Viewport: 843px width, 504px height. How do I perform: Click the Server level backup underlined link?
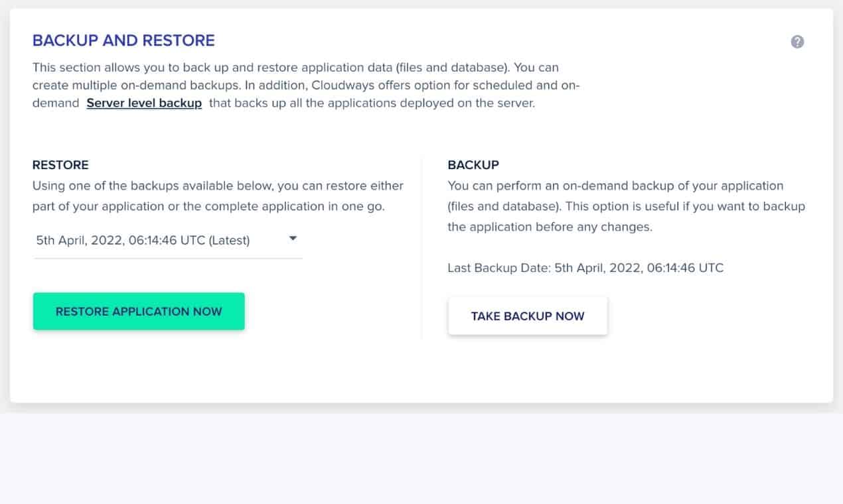pos(144,103)
